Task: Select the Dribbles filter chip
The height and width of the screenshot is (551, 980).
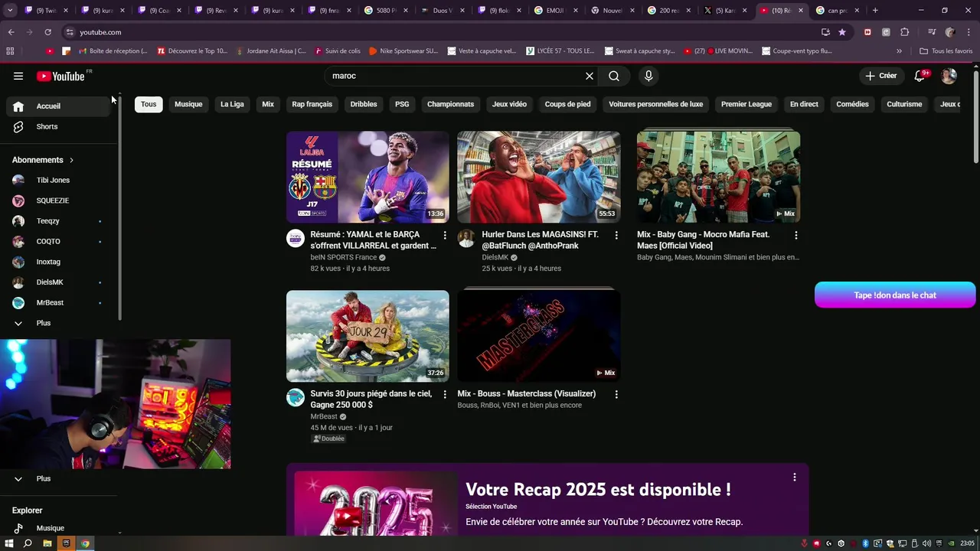Action: tap(364, 104)
